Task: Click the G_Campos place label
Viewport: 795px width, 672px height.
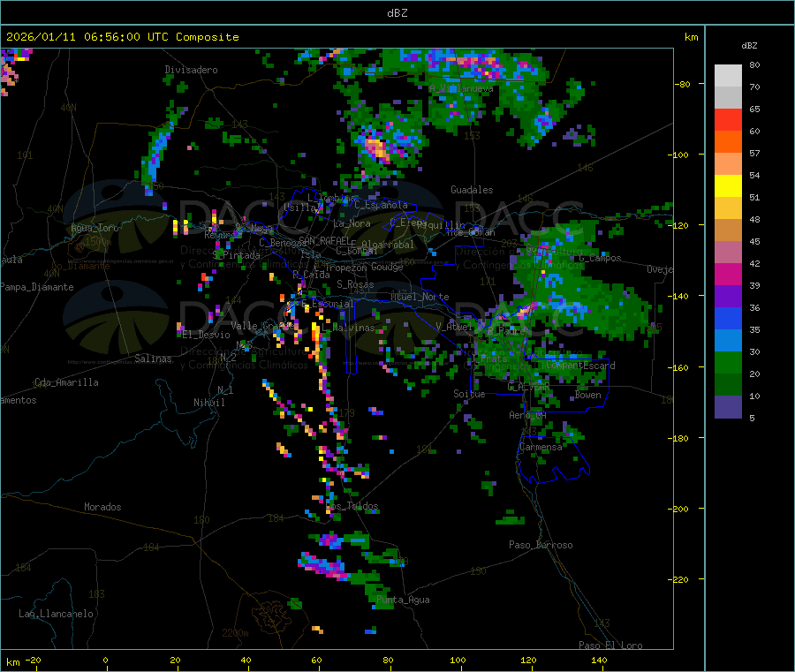Action: pyautogui.click(x=600, y=258)
